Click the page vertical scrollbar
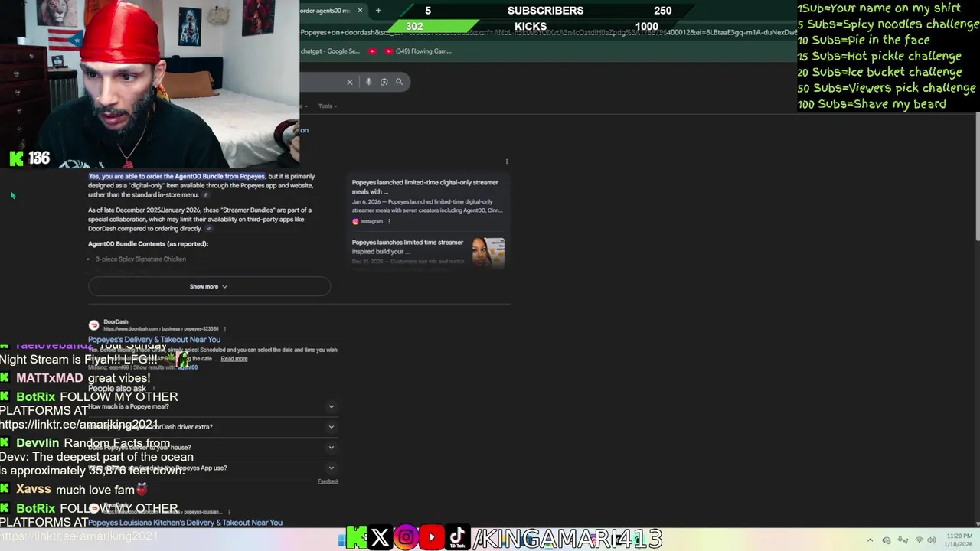This screenshot has width=980, height=551. 976,176
